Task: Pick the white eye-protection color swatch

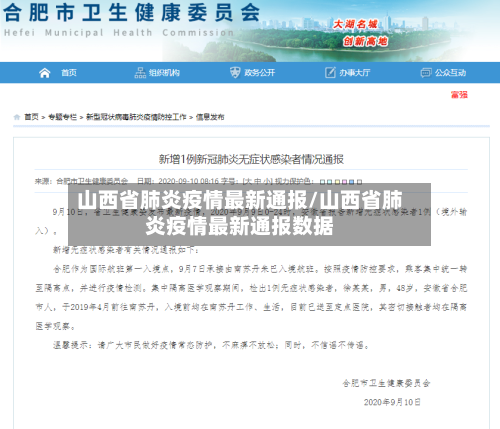Action: coord(359,182)
